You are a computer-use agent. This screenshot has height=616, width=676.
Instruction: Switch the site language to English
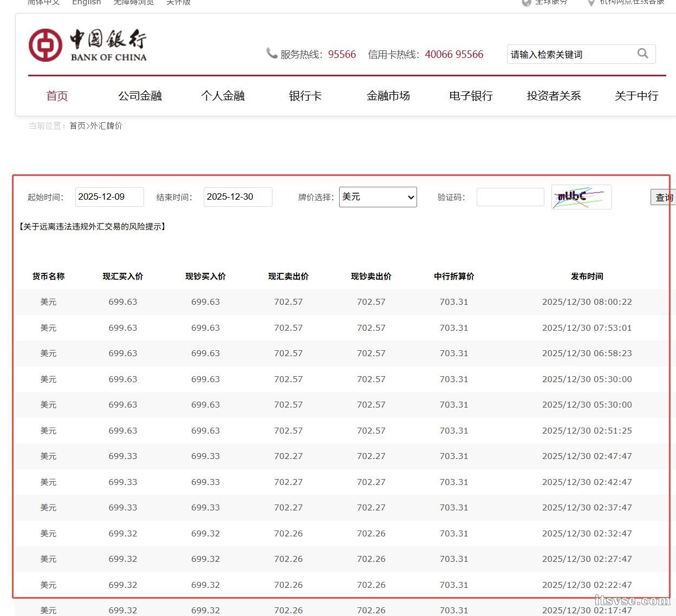point(86,3)
